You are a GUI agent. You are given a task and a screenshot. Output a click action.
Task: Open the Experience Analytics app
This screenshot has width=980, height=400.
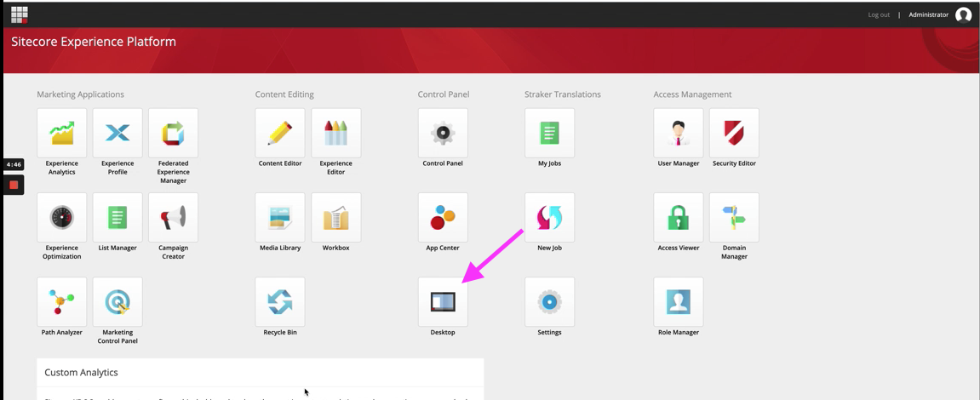coord(62,133)
